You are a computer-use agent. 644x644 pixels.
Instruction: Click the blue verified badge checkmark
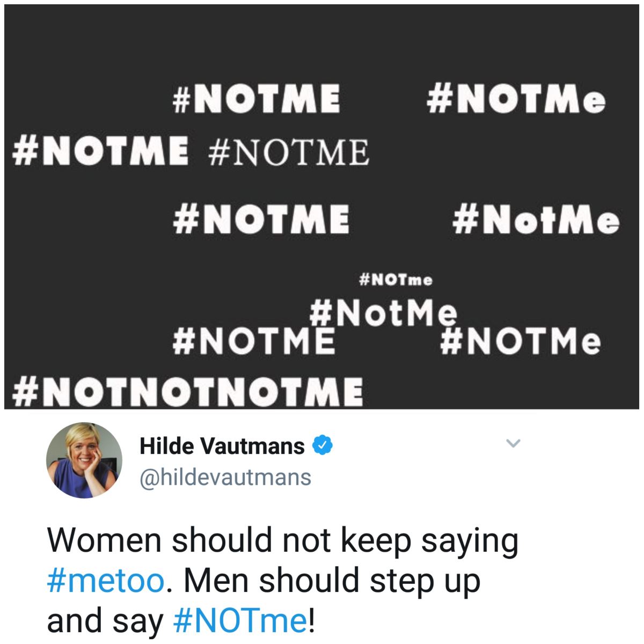click(x=323, y=445)
